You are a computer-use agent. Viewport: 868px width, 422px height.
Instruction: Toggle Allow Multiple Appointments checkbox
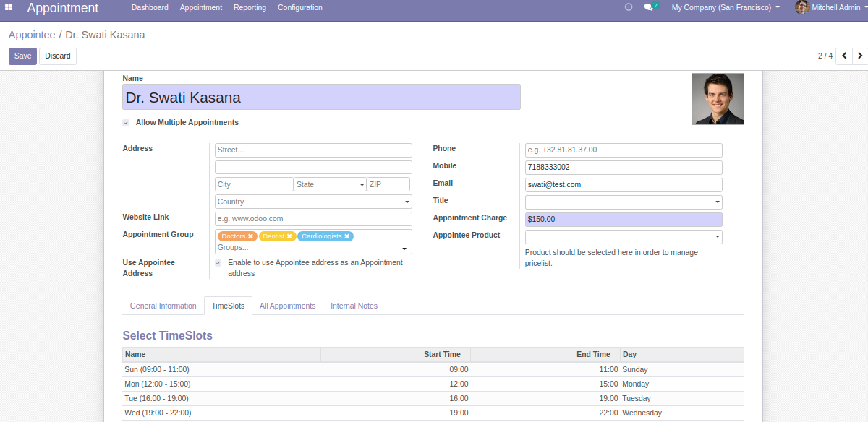coord(127,123)
